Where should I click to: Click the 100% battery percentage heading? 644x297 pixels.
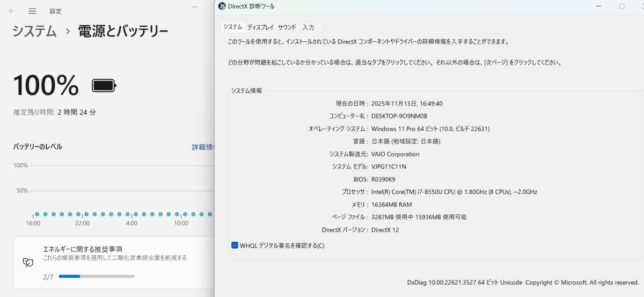click(46, 85)
